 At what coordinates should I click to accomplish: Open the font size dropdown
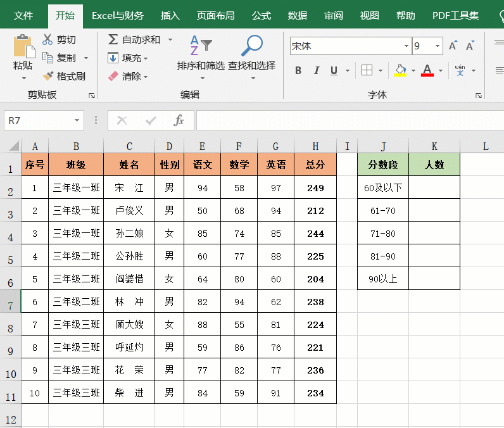pos(437,46)
